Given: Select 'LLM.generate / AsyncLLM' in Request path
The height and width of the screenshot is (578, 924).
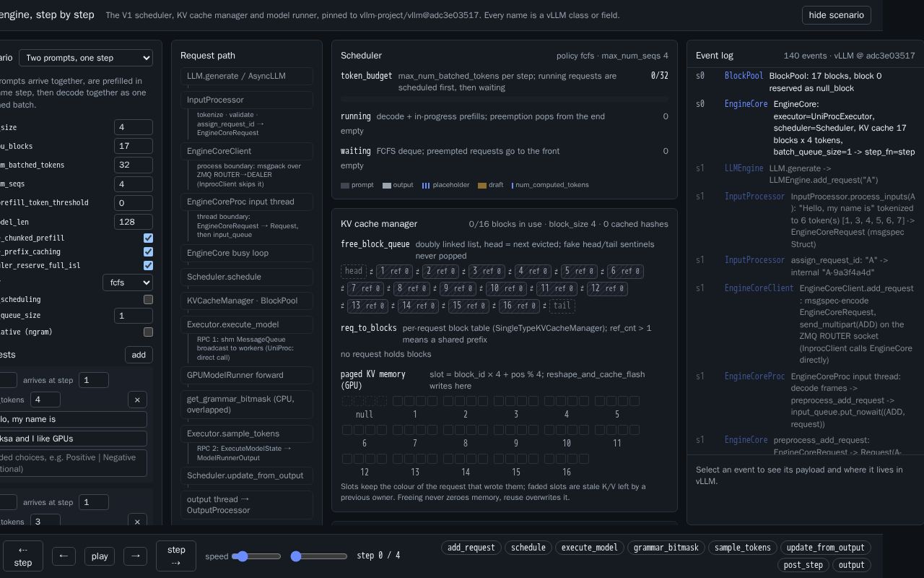Looking at the screenshot, I should [x=246, y=76].
